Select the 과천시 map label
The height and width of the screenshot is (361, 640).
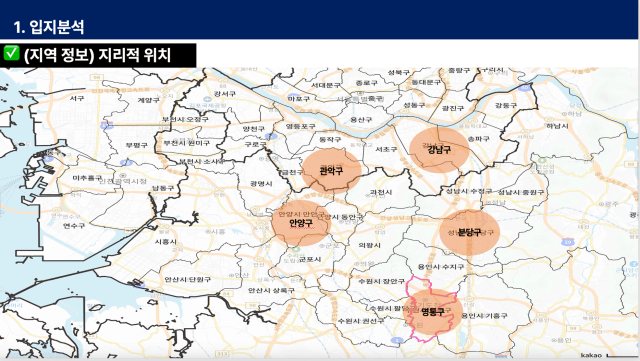(381, 192)
